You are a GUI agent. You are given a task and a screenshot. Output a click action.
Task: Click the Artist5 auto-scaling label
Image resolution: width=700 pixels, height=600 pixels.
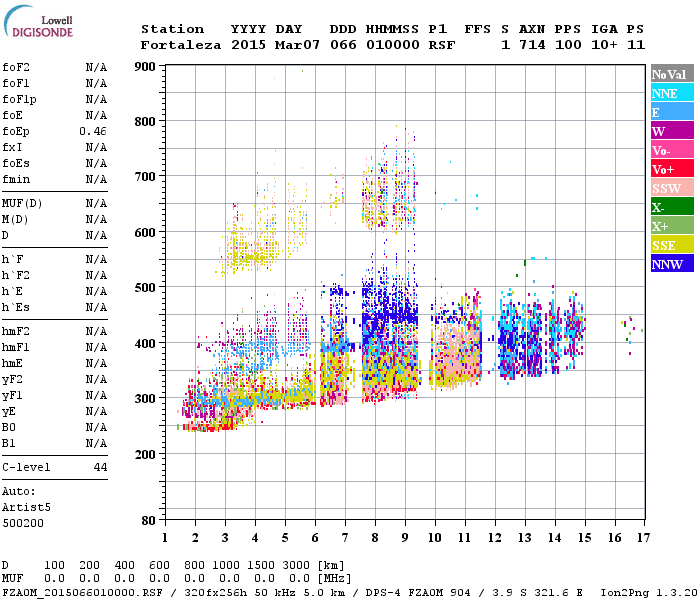tap(26, 508)
